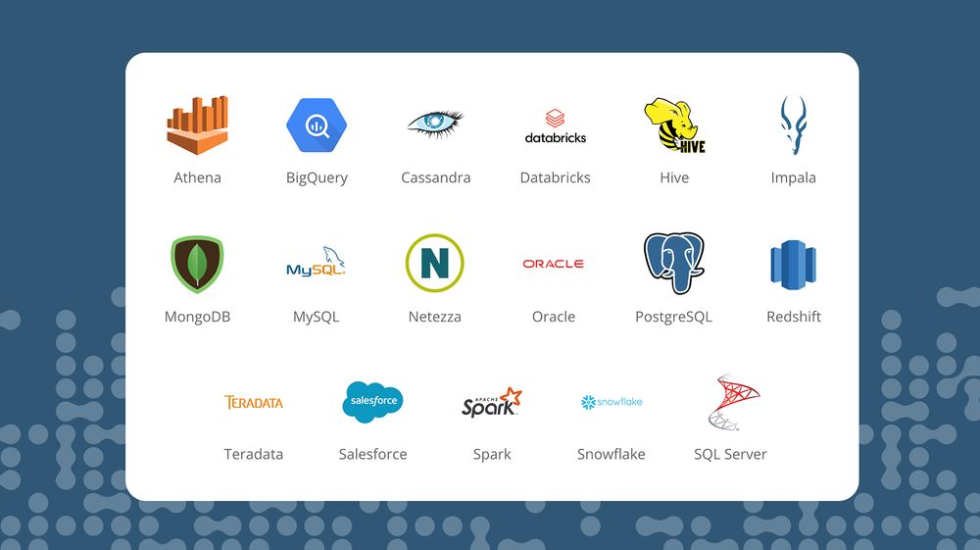
Task: Select the BigQuery blue hexagon icon
Action: pos(317,125)
